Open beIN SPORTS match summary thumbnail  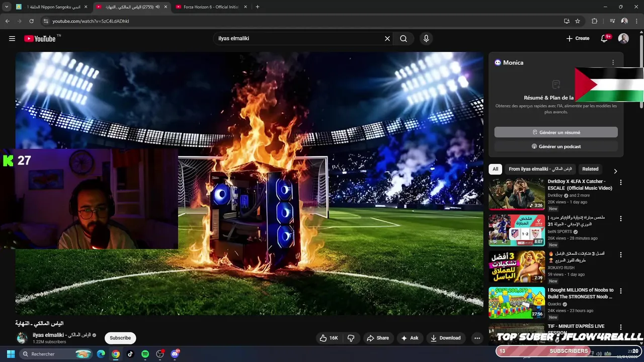click(x=517, y=230)
